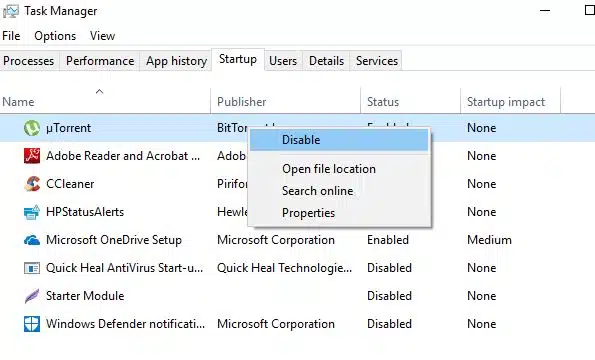Switch to the Performance tab
The height and width of the screenshot is (360, 595).
100,61
